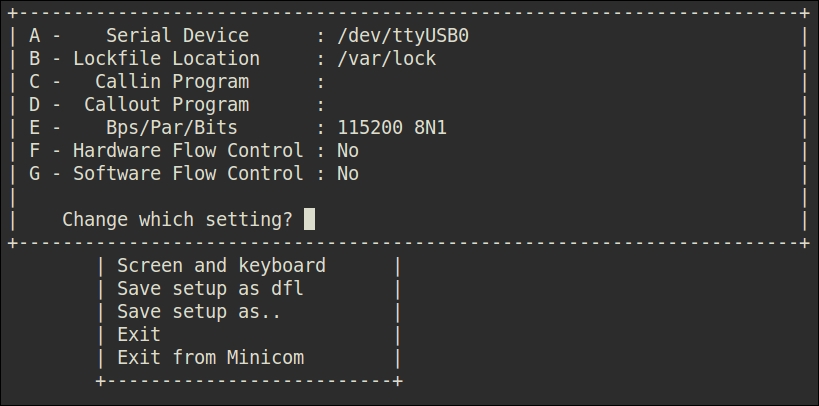Select the Exit menu entry
Screen dimensions: 819x406
tap(139, 334)
